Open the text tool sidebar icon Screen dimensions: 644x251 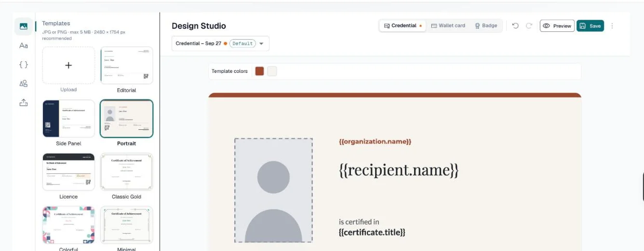point(23,45)
